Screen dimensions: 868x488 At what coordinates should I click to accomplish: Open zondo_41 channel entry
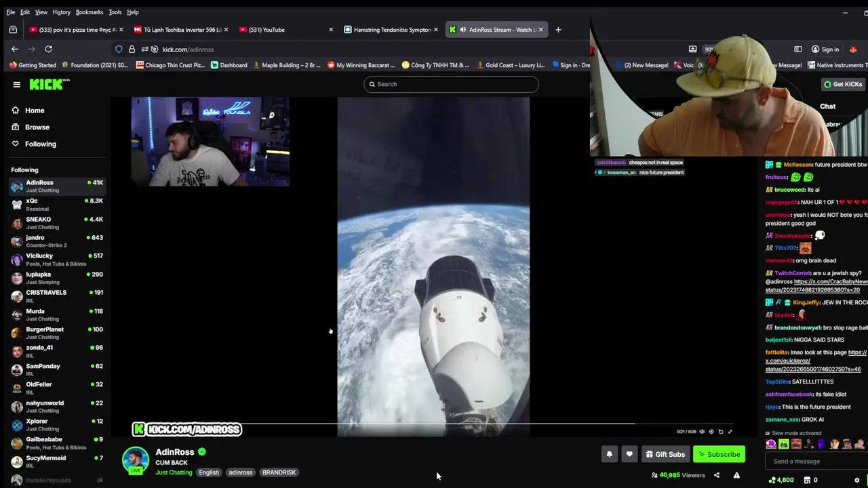click(x=57, y=351)
